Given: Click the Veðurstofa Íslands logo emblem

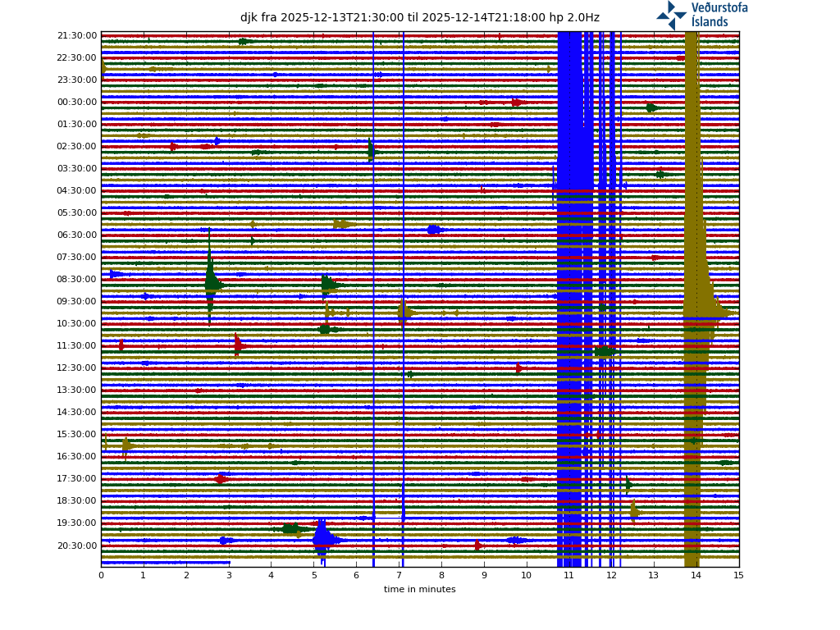Looking at the screenshot, I should tap(671, 15).
